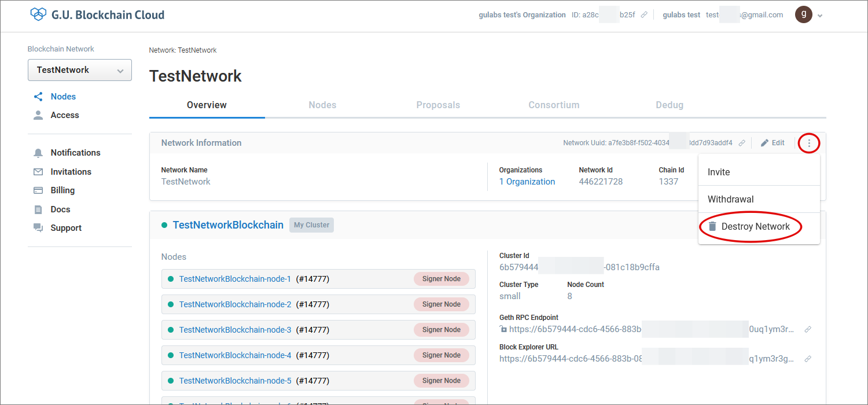Expand the account menu chevron
This screenshot has width=868, height=405.
pos(819,16)
